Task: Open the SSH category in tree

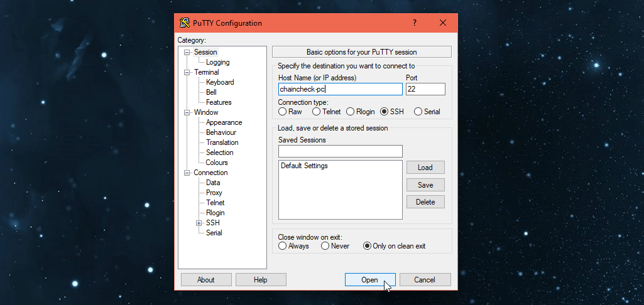Action: coord(213,223)
